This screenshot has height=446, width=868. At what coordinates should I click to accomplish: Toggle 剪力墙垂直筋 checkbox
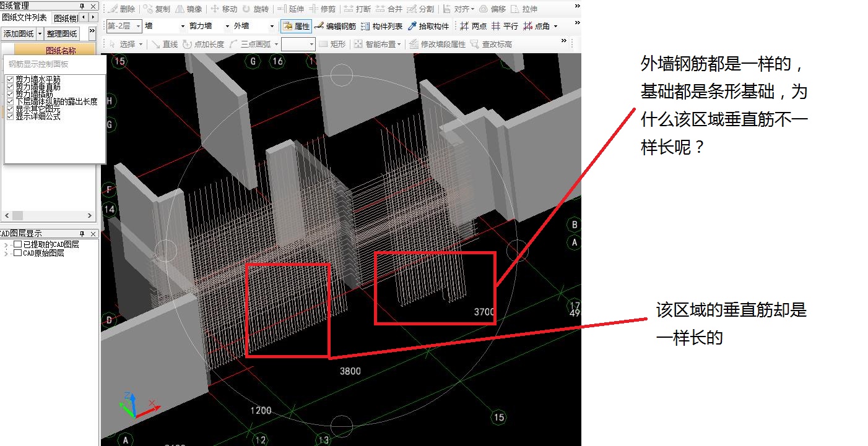(10, 87)
